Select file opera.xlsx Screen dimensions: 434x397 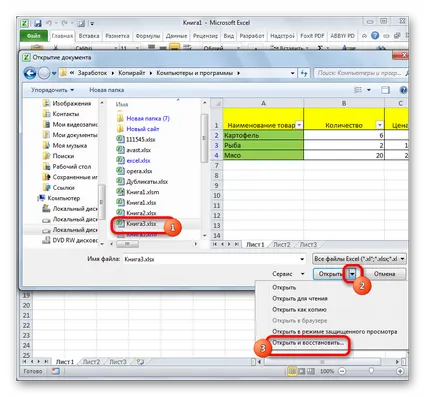134,171
